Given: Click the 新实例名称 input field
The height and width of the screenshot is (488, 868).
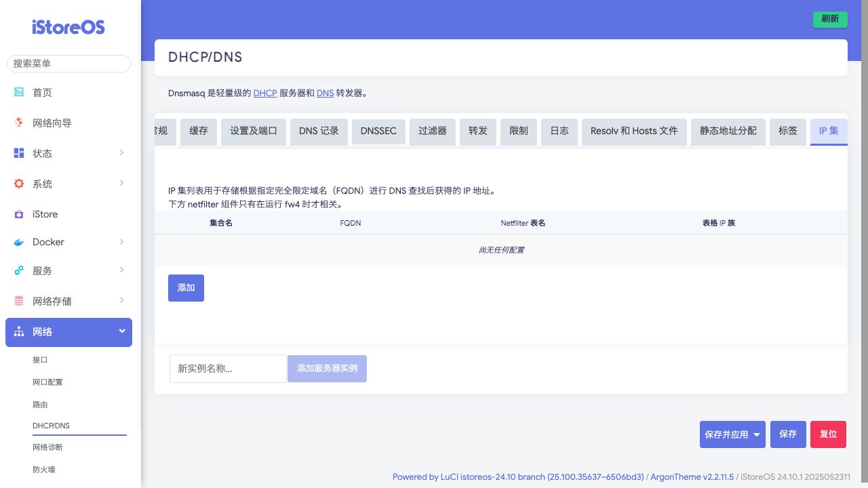Looking at the screenshot, I should [x=228, y=369].
